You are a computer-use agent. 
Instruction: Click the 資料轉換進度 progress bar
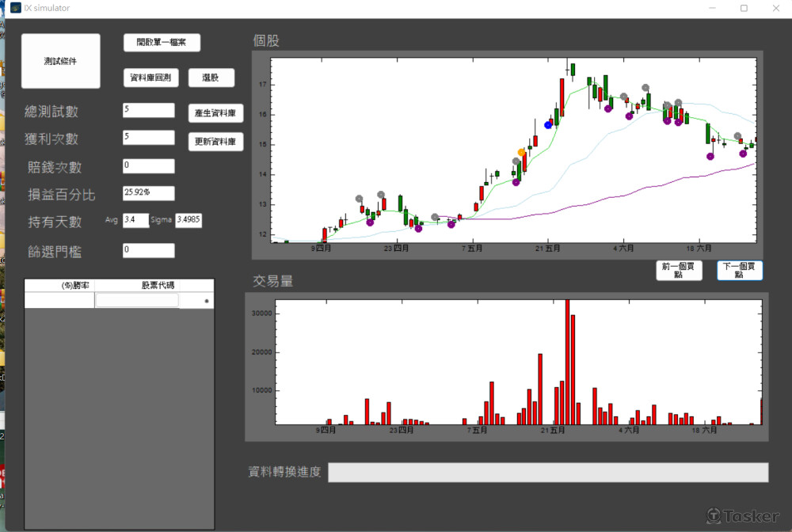pos(548,473)
